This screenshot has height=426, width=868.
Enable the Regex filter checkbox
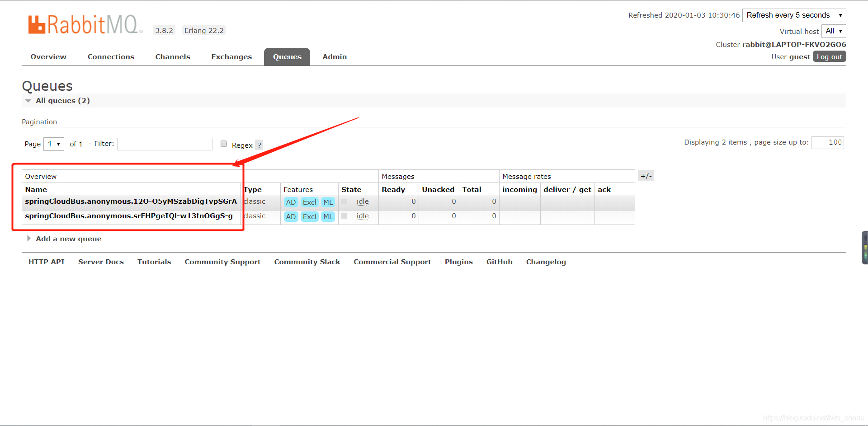(x=224, y=144)
